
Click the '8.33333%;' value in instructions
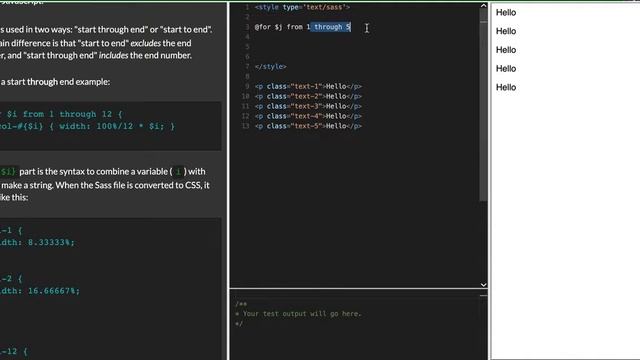(51, 242)
